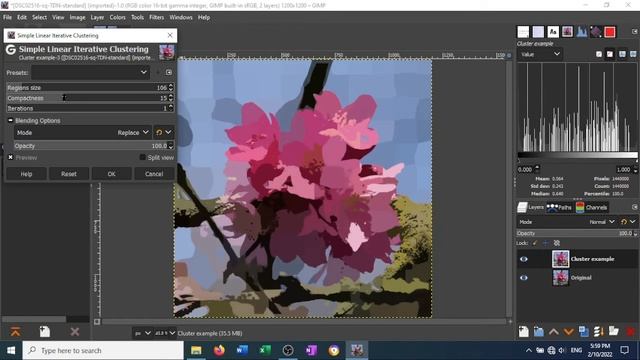Save settings as named preset plus icon
The image size is (640, 360).
point(158,73)
